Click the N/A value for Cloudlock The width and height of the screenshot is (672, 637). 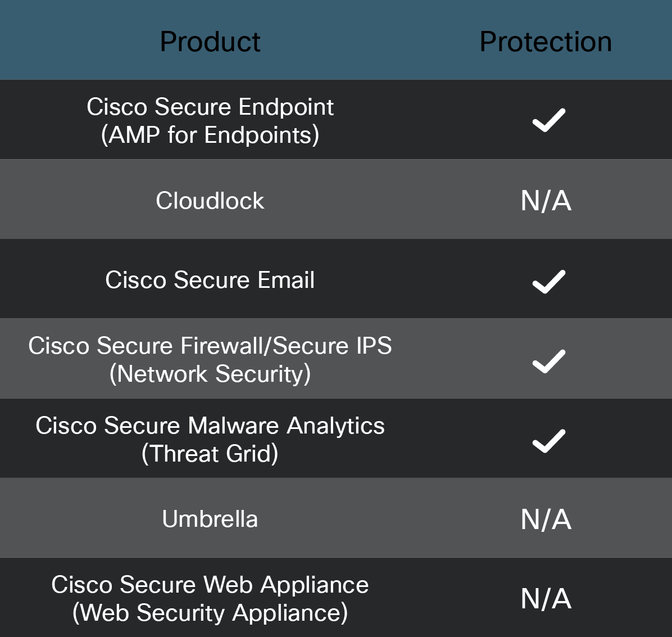[x=546, y=201]
